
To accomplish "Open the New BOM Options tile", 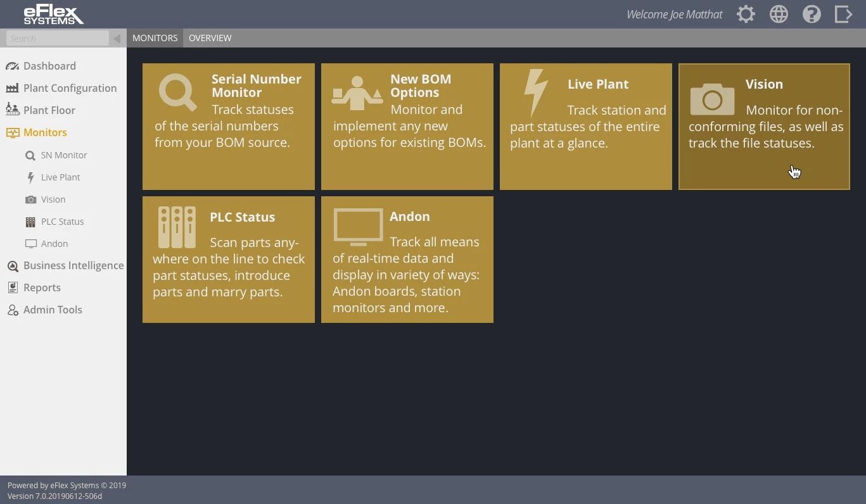I will [x=407, y=126].
